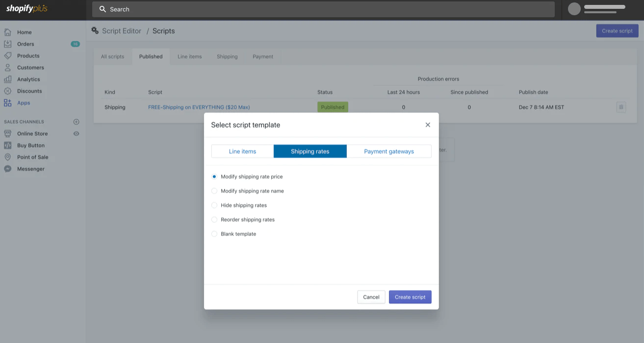Open the Home section in the sidebar

pyautogui.click(x=24, y=32)
